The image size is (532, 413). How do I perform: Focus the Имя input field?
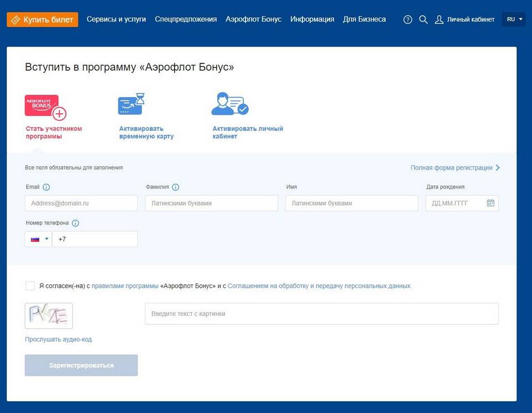[352, 203]
